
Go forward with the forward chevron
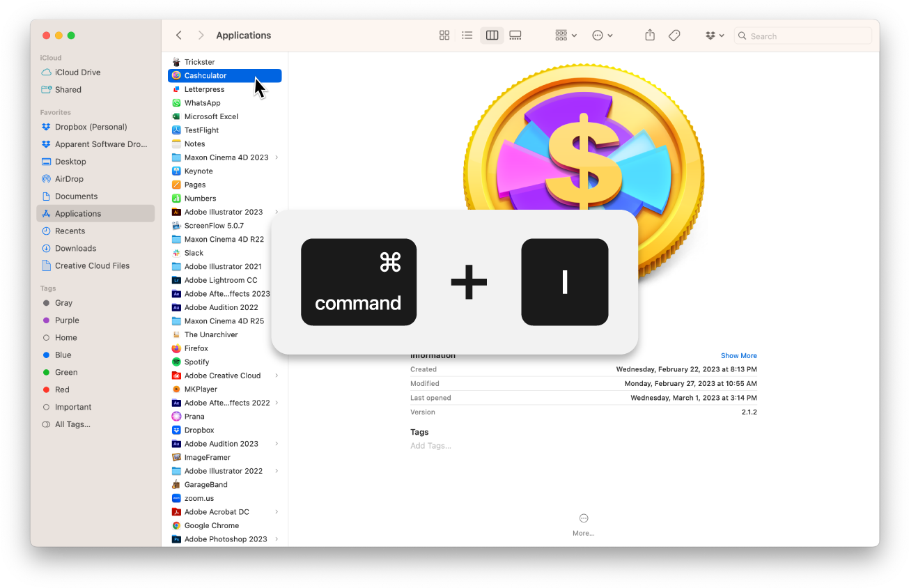point(201,36)
